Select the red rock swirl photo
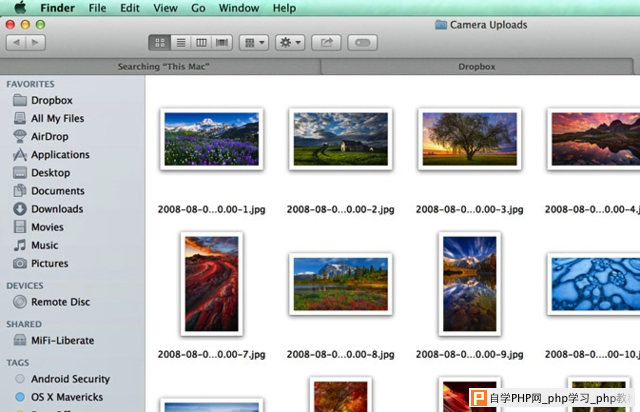The height and width of the screenshot is (412, 640). (211, 284)
